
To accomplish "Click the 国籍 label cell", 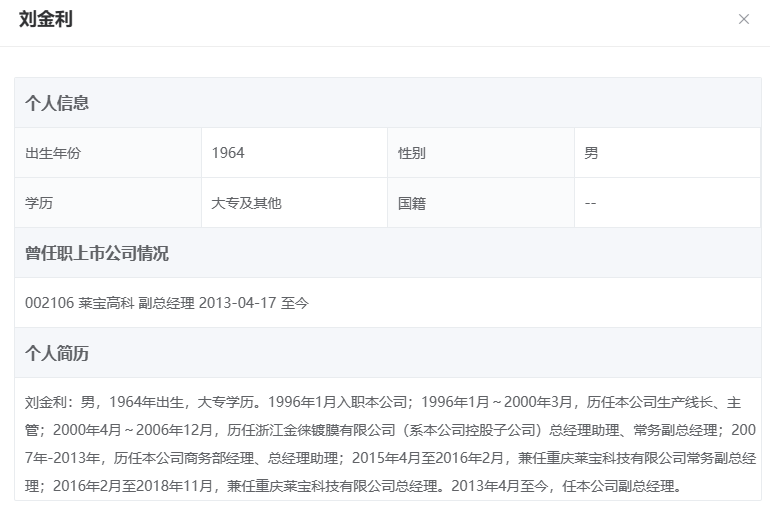I will point(481,203).
